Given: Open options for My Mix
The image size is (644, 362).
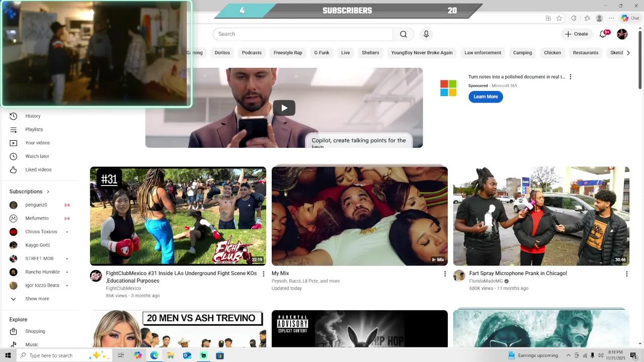Looking at the screenshot, I should pos(445,274).
